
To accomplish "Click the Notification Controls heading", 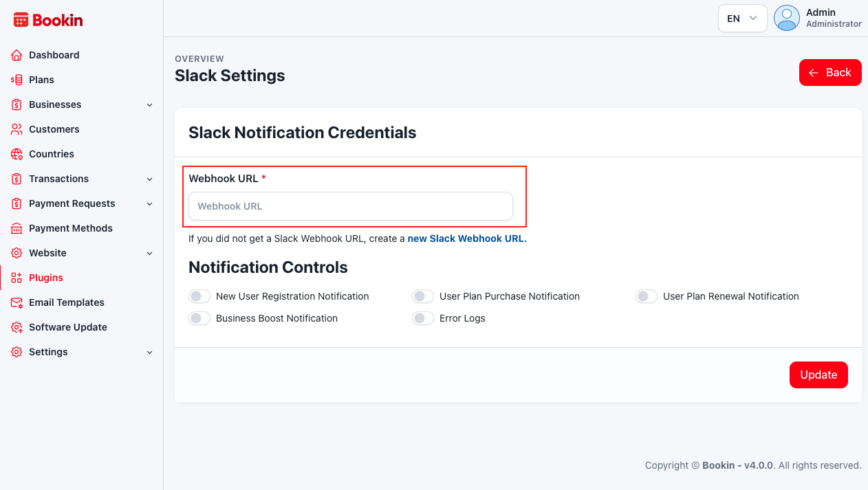I will (268, 267).
